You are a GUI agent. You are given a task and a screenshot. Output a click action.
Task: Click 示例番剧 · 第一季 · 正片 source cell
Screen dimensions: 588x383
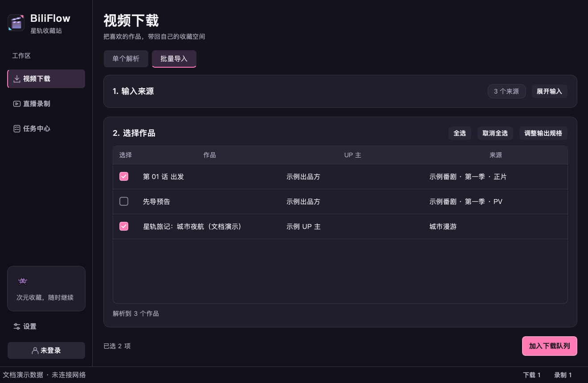tap(468, 177)
